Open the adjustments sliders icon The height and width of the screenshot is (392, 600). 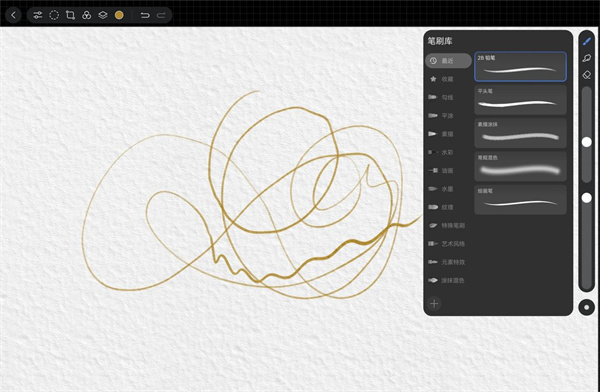point(38,15)
